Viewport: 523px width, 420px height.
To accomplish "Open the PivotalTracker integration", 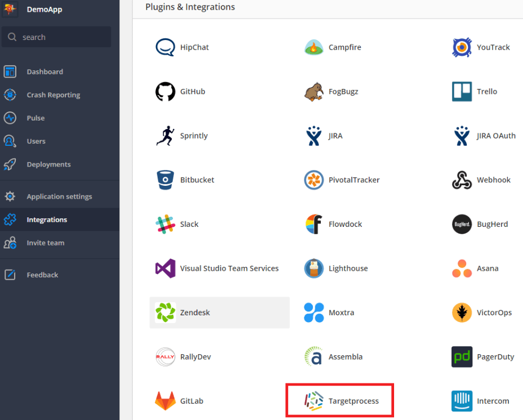I will coord(354,180).
